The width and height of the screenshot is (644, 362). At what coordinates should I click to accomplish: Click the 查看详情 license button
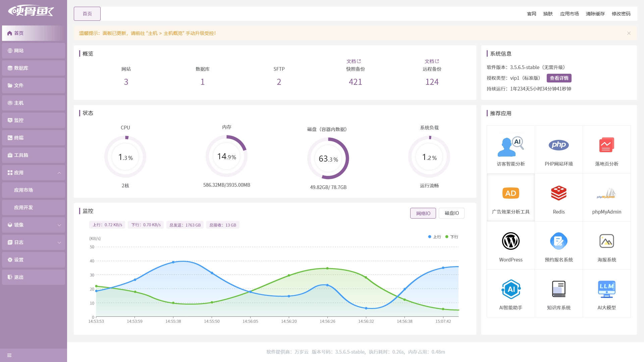click(x=559, y=78)
